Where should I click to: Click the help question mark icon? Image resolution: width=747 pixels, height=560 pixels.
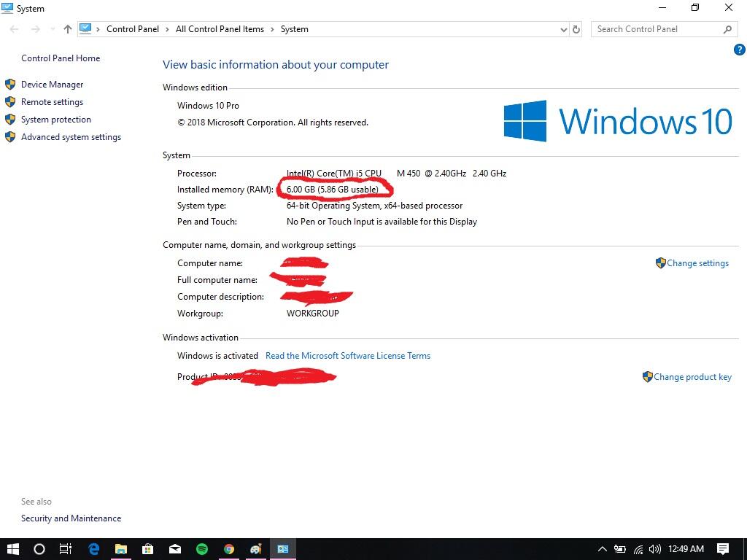pyautogui.click(x=739, y=50)
